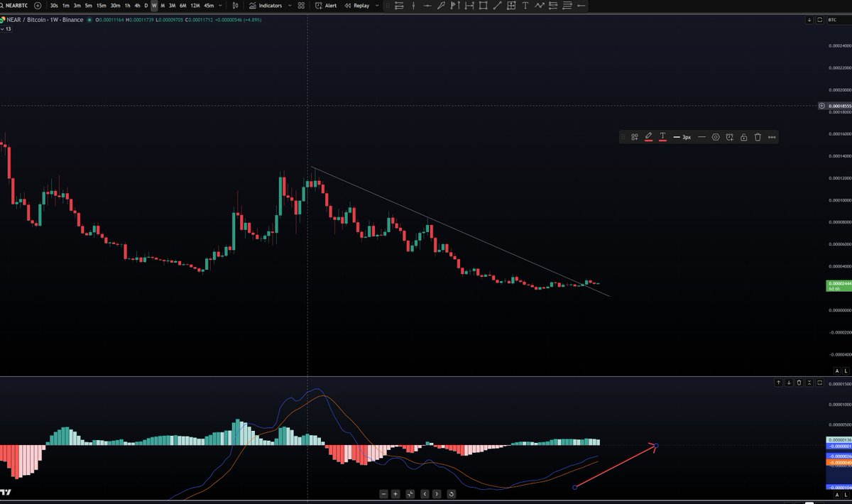Click the down arrow button beside BTC
The height and width of the screenshot is (504, 852).
point(809,20)
